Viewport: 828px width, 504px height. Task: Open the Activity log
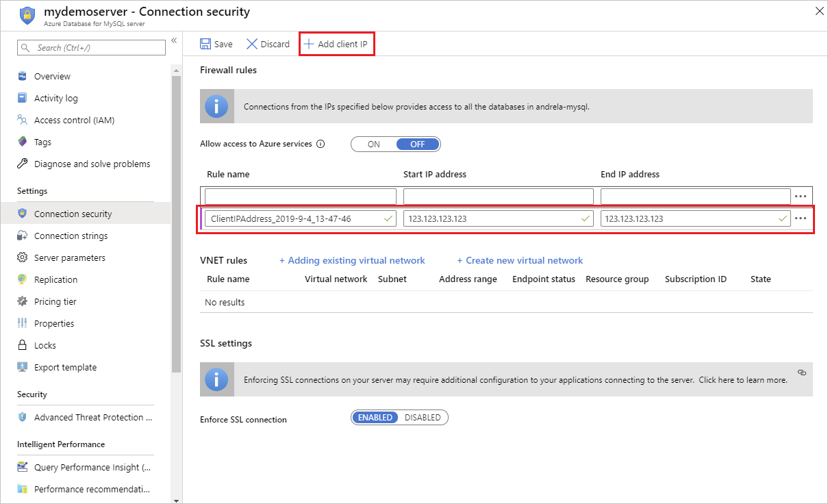[56, 98]
